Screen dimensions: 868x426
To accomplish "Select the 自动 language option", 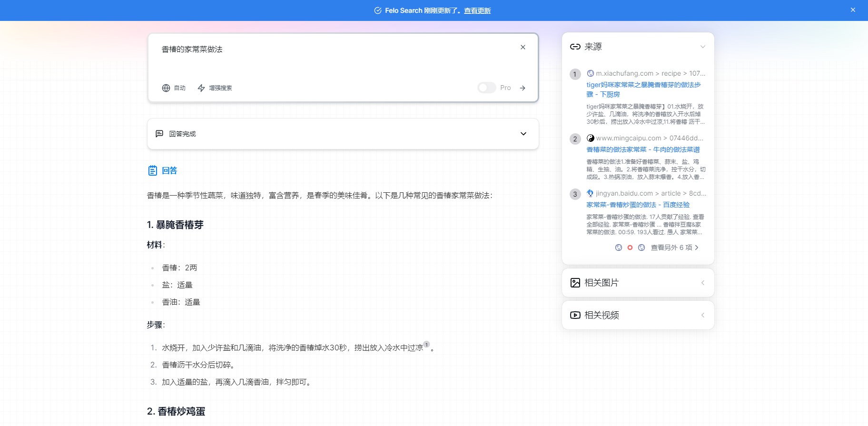I will click(174, 88).
